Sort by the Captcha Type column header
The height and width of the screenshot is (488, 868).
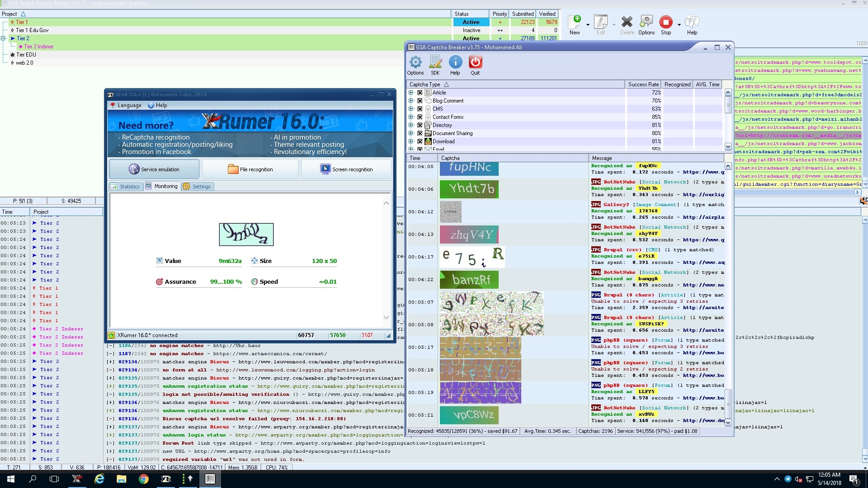515,84
